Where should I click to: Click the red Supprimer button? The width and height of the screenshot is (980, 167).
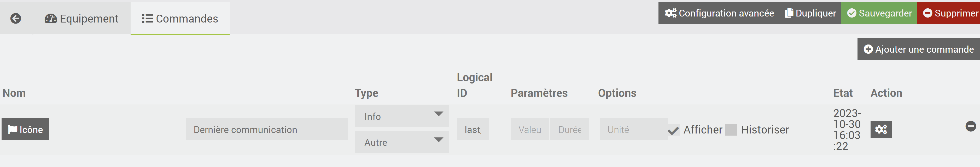[949, 13]
